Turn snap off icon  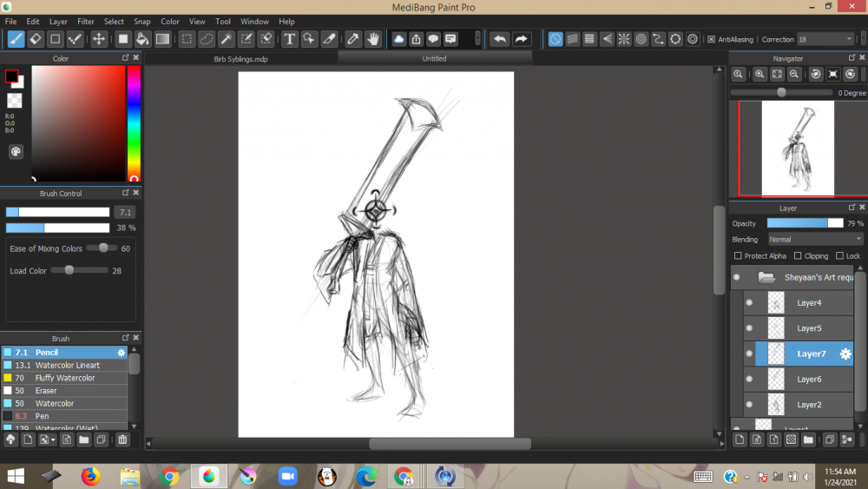[x=556, y=39]
